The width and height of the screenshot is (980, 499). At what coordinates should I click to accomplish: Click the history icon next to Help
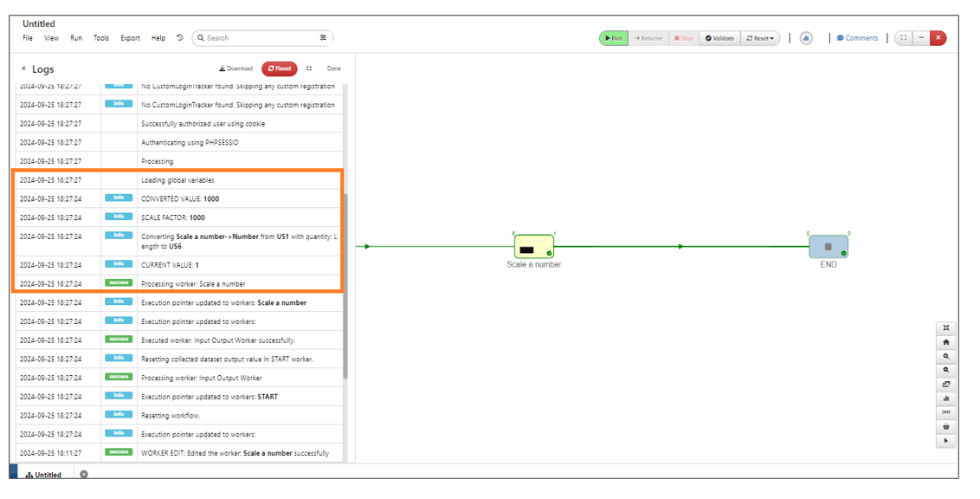click(x=179, y=38)
